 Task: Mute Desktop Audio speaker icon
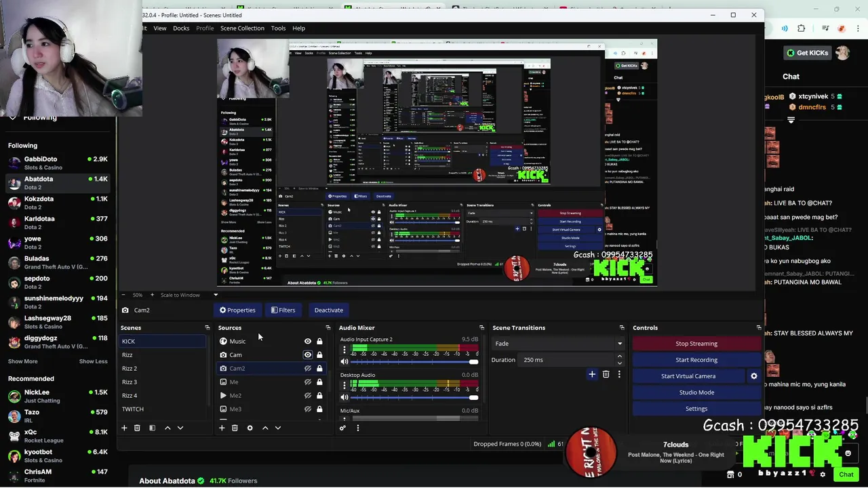344,397
